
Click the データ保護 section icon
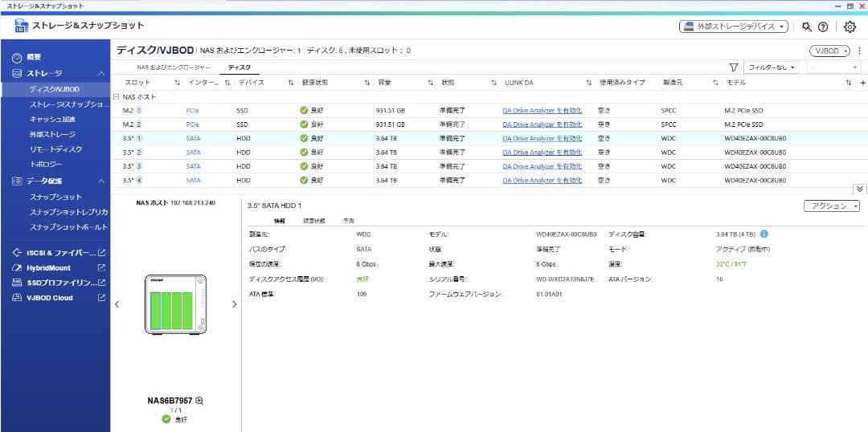tap(17, 181)
